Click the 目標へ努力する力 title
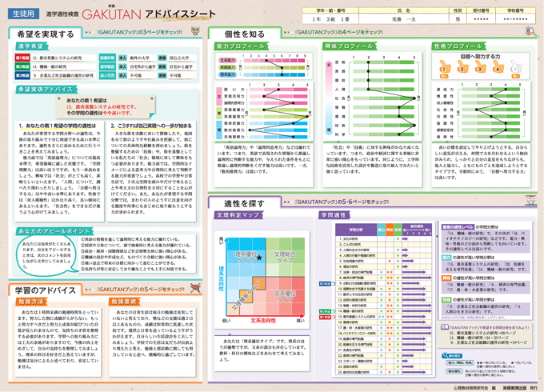 click(x=481, y=56)
